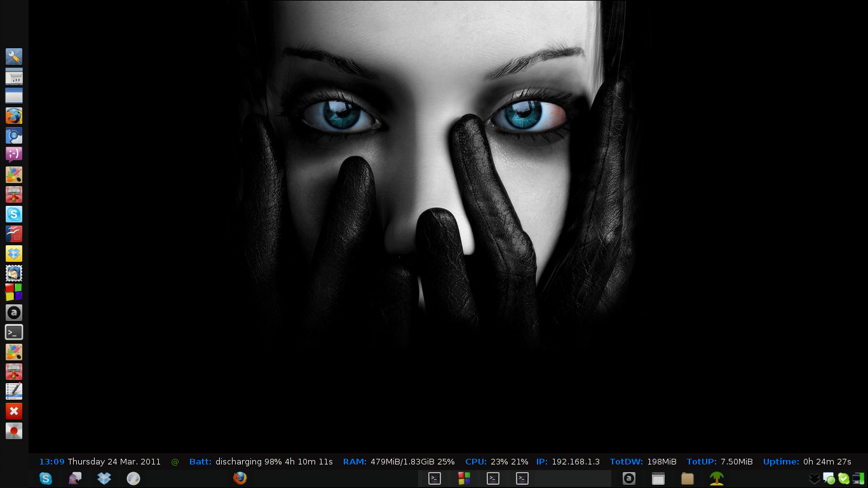Click the blue Dropbox icon in bottom panel
The height and width of the screenshot is (488, 868).
(x=104, y=478)
